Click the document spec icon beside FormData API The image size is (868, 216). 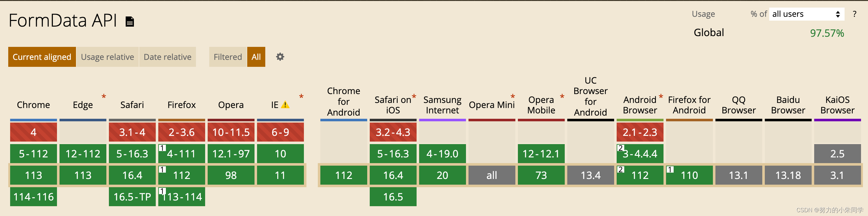130,22
